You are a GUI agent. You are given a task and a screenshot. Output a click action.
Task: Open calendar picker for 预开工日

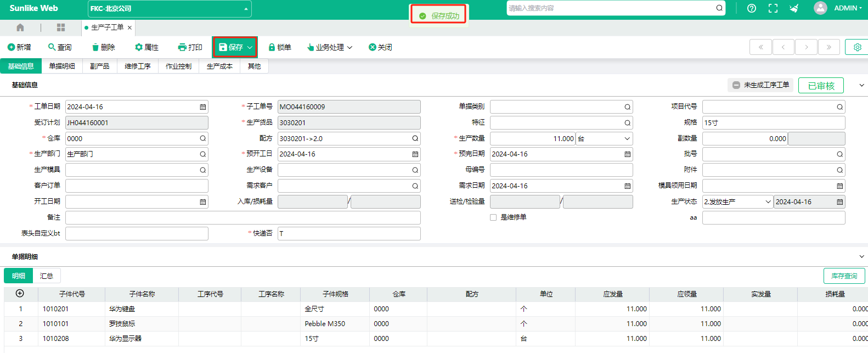click(415, 154)
